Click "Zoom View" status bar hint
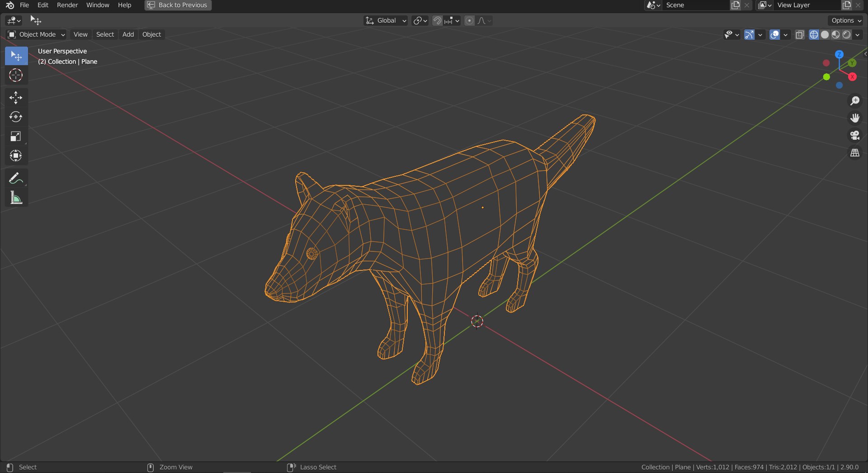 pos(176,467)
